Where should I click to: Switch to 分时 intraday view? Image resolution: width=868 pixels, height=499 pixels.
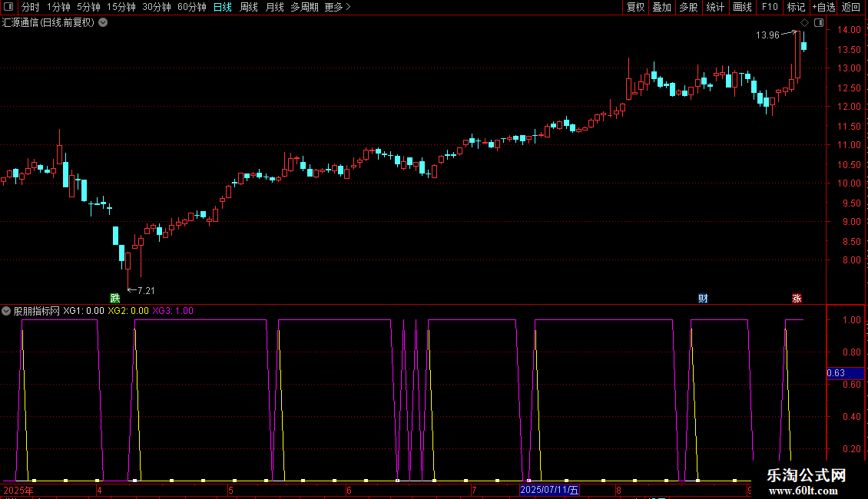point(31,7)
